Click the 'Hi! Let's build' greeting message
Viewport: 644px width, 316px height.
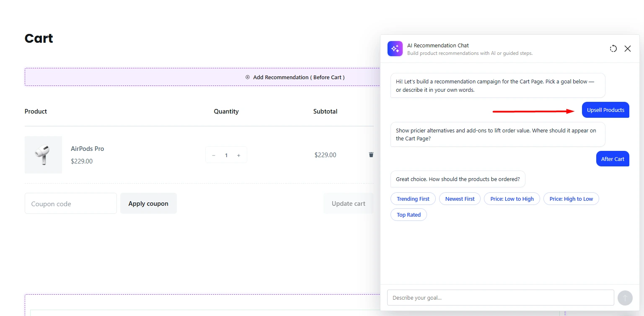[x=498, y=85]
